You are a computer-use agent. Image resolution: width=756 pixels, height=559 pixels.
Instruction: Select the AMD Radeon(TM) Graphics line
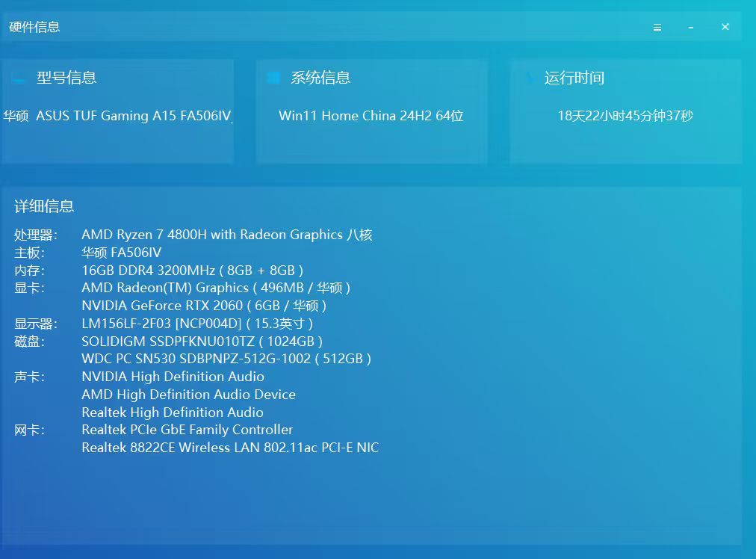[x=216, y=288]
